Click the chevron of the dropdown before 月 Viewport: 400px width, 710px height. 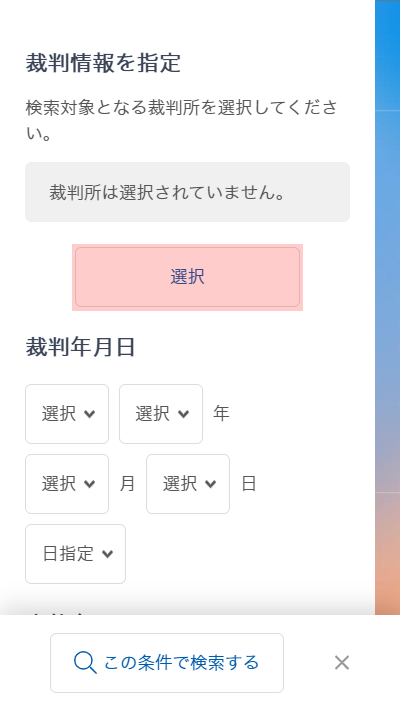[x=90, y=484]
